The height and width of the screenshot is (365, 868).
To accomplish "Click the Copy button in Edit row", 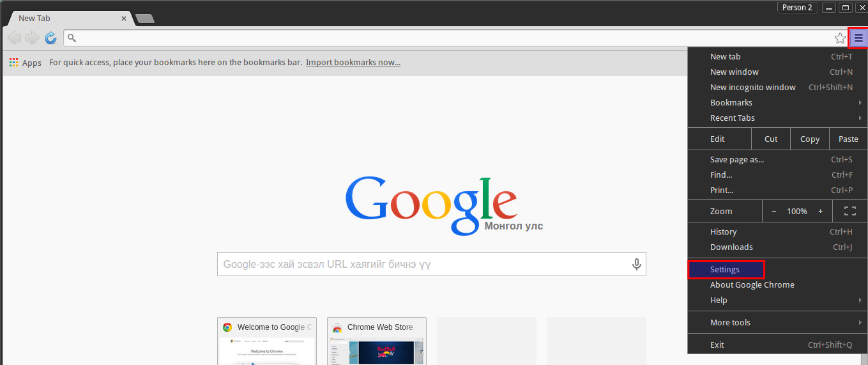I will coord(809,139).
